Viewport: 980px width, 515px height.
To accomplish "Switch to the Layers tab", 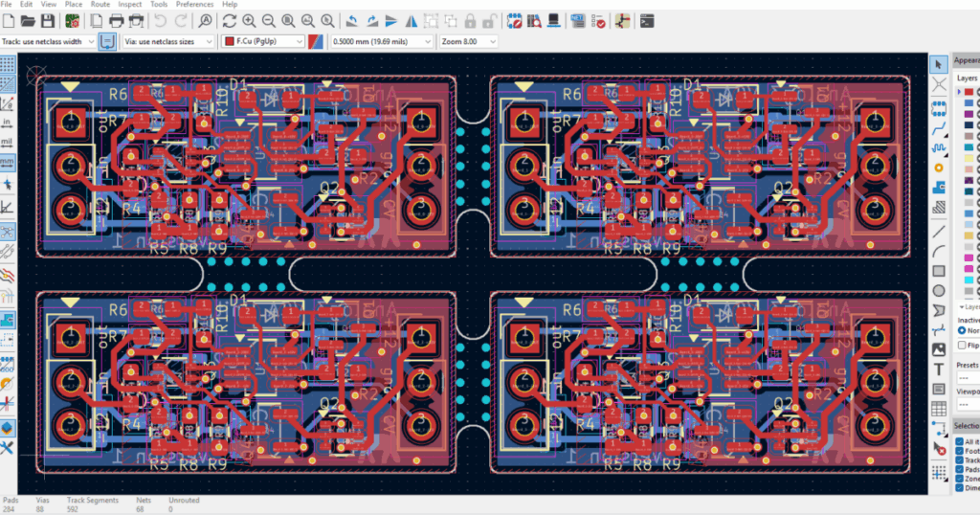I will pos(968,78).
